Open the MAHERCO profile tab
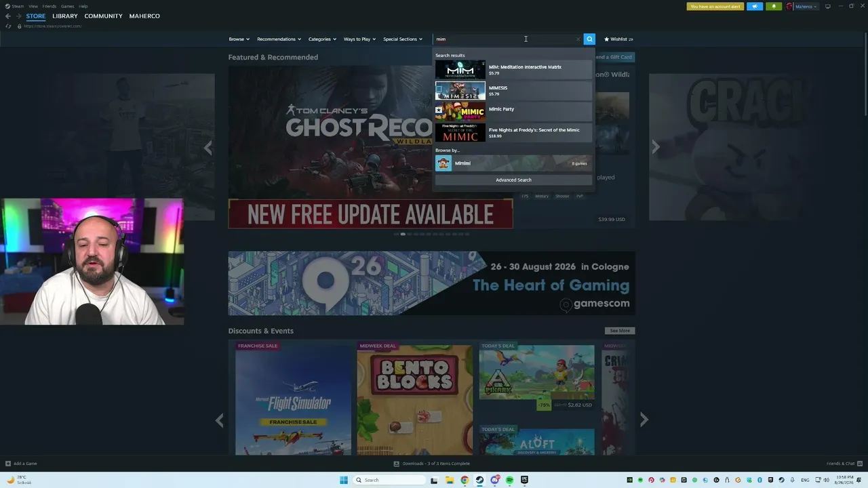 coord(144,16)
